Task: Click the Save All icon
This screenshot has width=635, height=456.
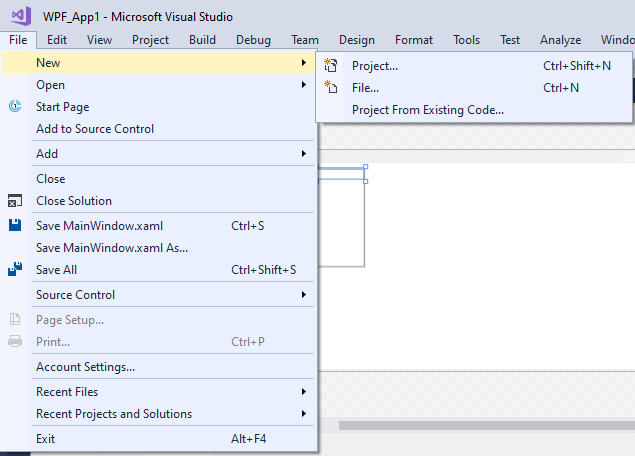Action: [x=15, y=269]
